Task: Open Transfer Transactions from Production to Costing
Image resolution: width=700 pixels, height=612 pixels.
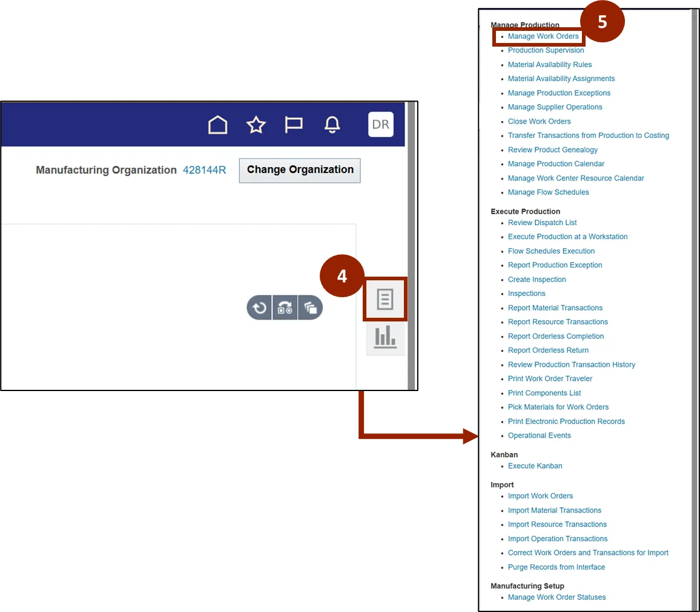Action: click(x=589, y=135)
